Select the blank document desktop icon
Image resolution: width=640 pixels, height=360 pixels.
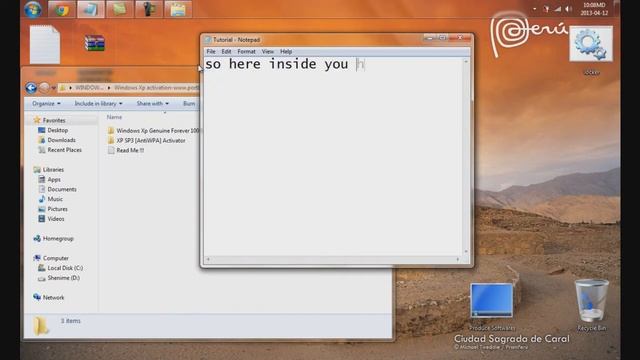[45, 44]
